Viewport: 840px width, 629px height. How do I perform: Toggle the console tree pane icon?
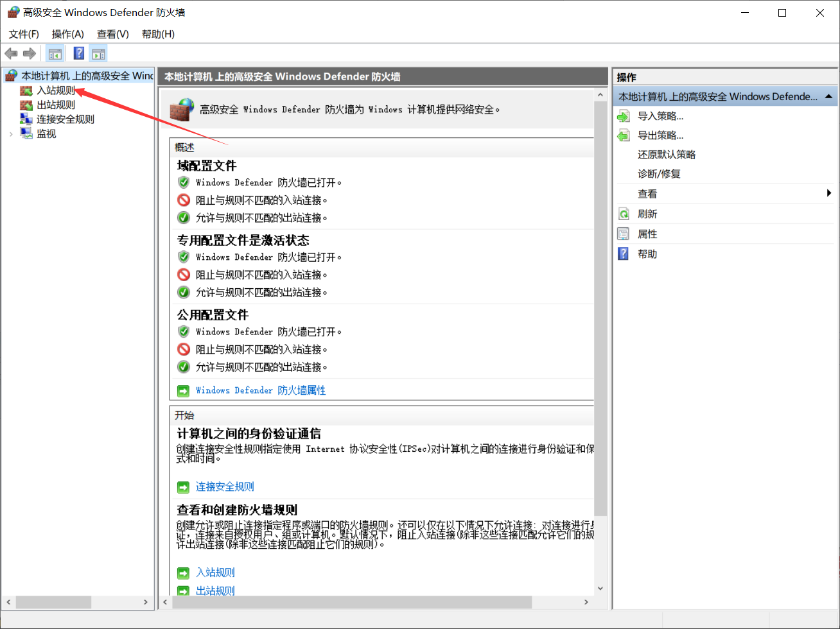[x=55, y=53]
